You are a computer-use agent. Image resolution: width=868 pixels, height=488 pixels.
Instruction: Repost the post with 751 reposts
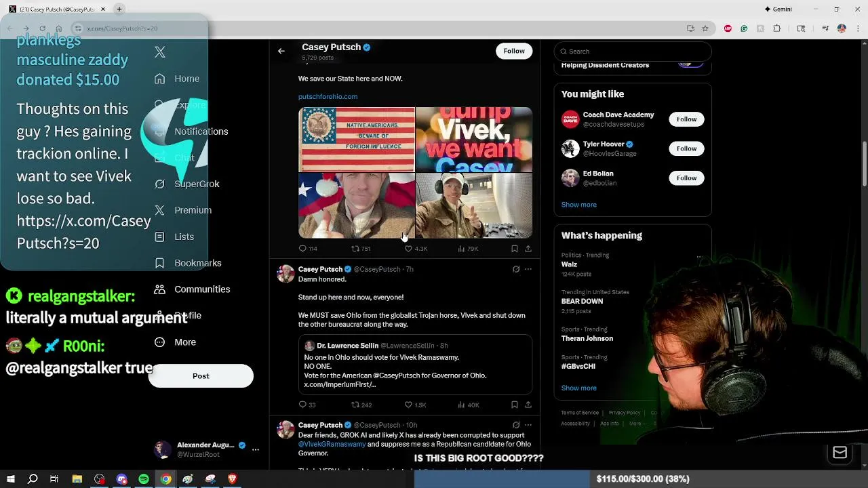361,249
